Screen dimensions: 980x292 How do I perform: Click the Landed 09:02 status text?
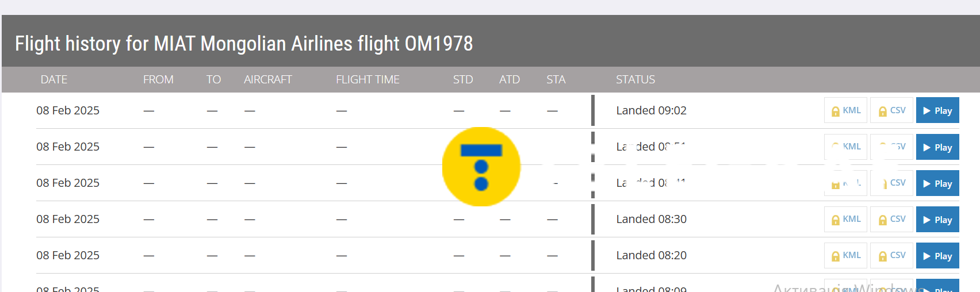point(651,110)
